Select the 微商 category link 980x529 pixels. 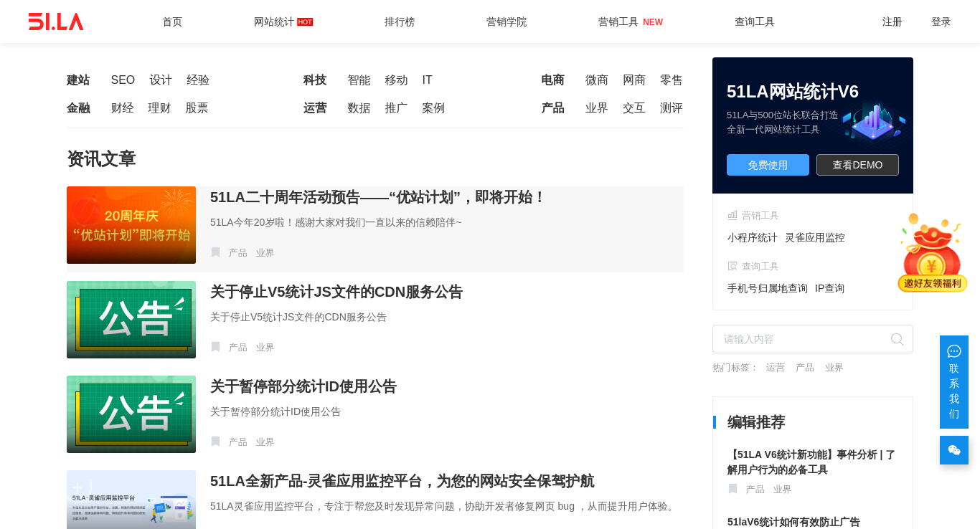[597, 80]
